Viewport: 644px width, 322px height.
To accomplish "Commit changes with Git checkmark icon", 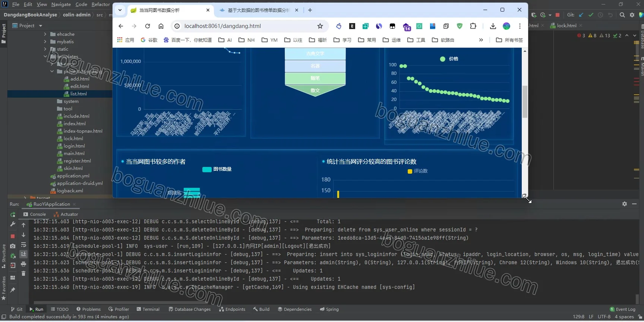I will [x=591, y=15].
